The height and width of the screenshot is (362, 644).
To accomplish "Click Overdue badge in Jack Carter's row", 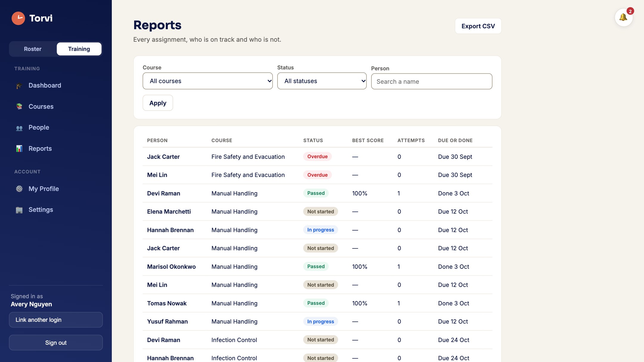I will 317,156.
